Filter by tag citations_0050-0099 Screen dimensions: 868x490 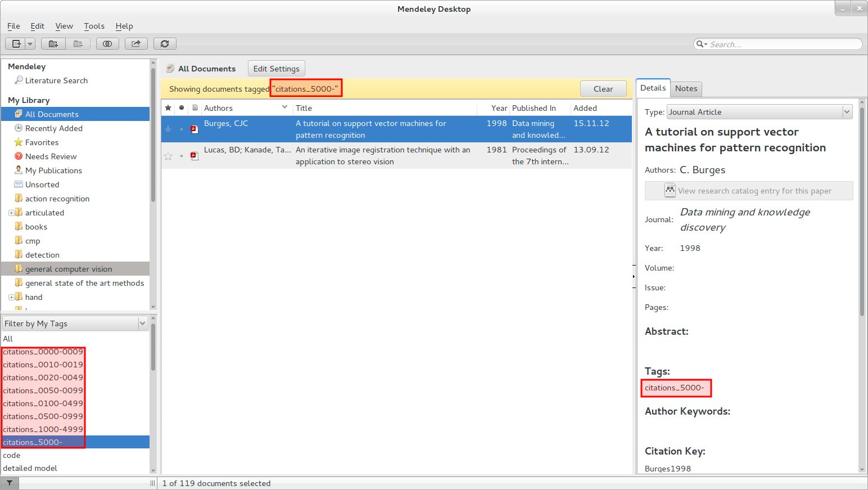43,390
